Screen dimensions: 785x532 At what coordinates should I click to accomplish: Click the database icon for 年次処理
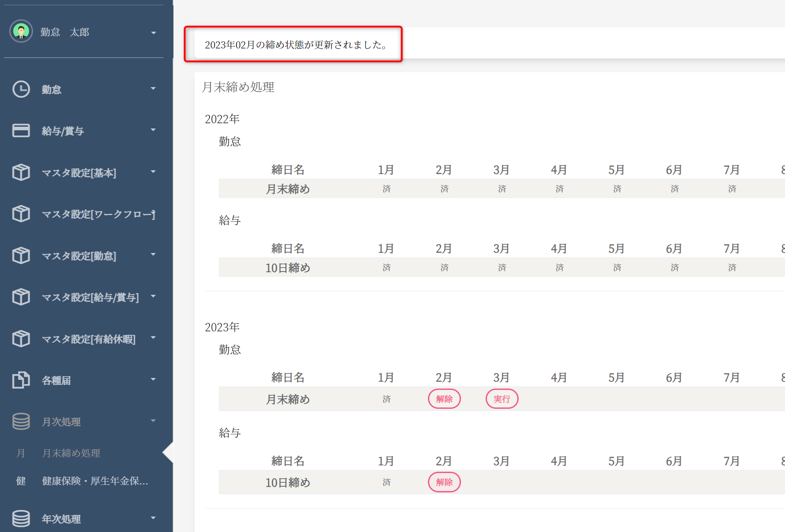pos(21,518)
